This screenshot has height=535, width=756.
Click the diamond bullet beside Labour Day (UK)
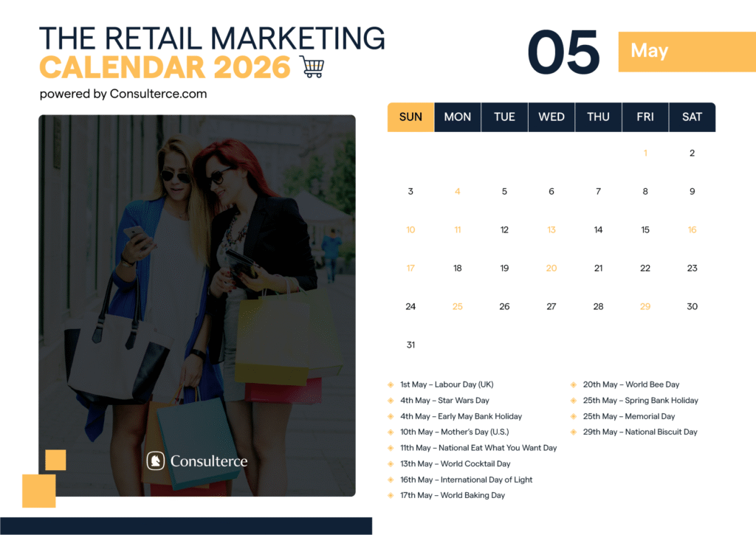(x=391, y=384)
